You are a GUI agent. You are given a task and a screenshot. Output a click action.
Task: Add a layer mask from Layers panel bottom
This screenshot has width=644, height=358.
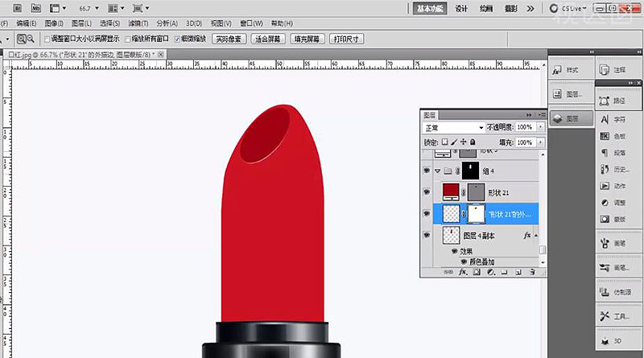[477, 272]
